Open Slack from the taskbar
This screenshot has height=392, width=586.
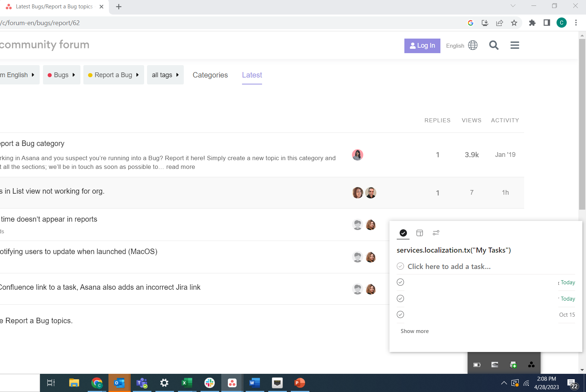click(209, 383)
